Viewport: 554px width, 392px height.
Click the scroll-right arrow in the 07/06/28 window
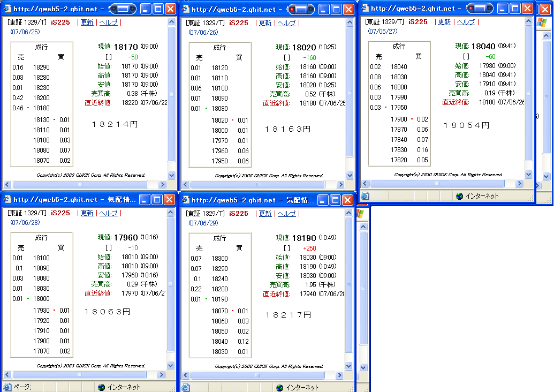(160, 375)
